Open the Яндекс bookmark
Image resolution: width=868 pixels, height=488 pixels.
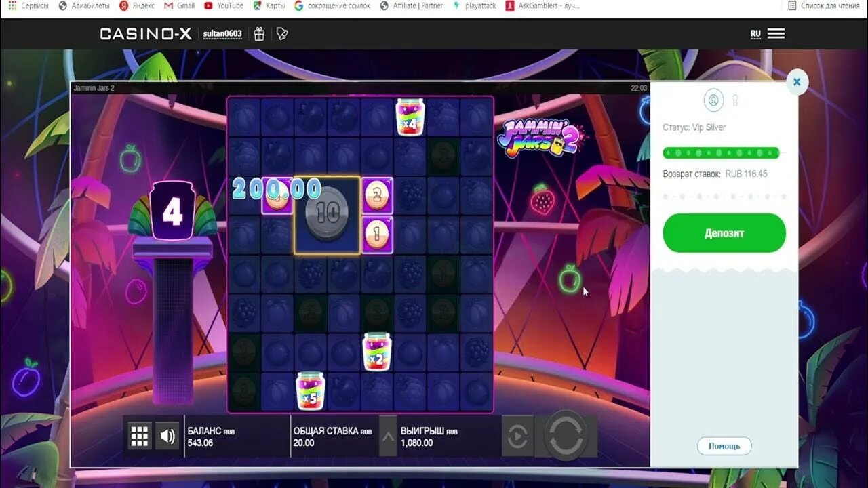[137, 5]
